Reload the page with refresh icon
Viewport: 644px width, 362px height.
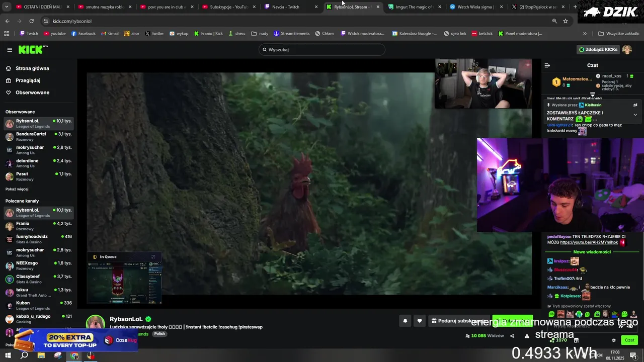tap(31, 21)
